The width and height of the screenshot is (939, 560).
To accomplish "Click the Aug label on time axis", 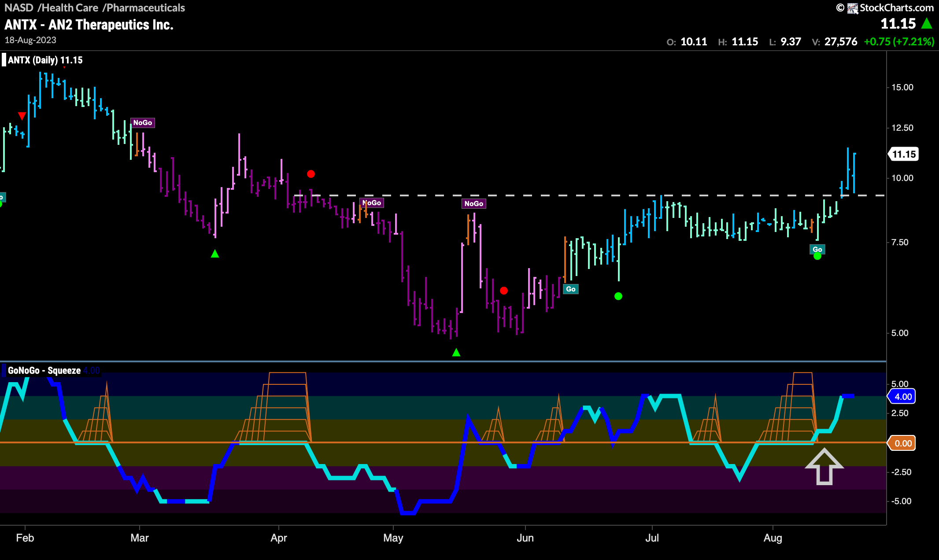I will 773,538.
